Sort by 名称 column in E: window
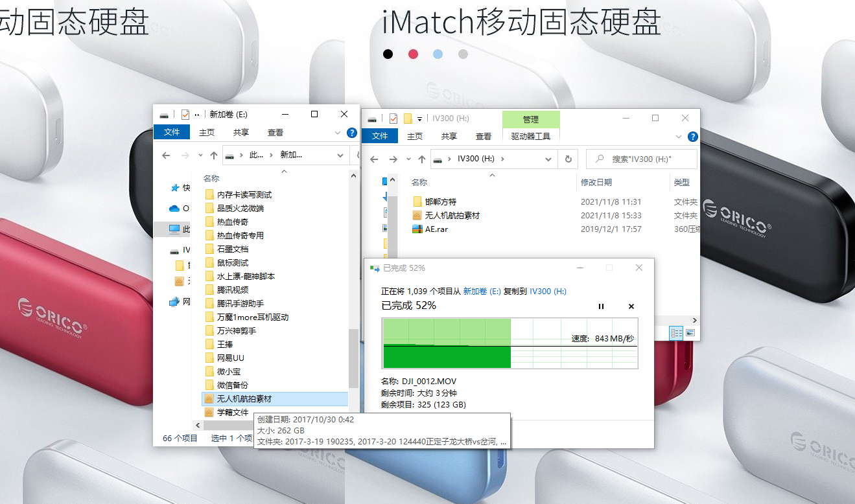The width and height of the screenshot is (855, 504). pyautogui.click(x=211, y=178)
